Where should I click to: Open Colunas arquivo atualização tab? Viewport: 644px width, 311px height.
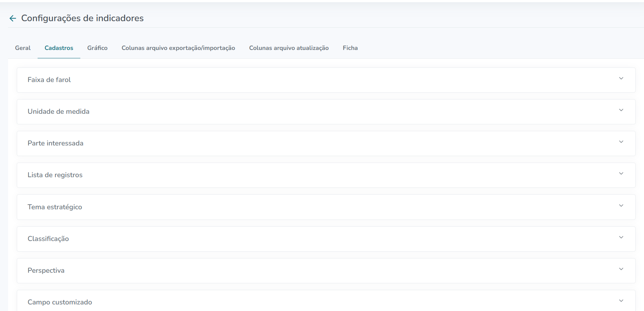[x=289, y=48]
